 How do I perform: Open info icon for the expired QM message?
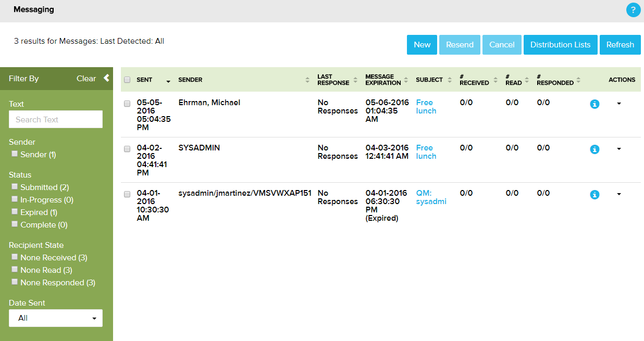tap(595, 195)
